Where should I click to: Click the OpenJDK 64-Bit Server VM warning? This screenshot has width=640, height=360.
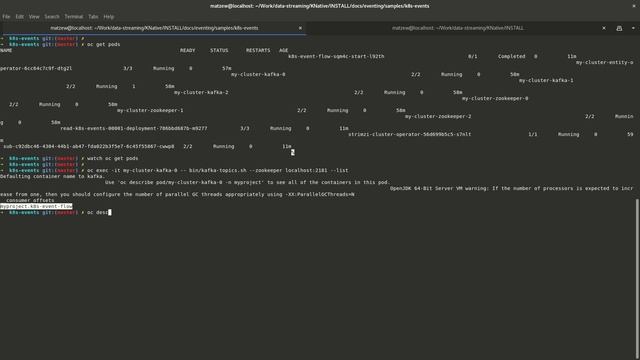pyautogui.click(x=511, y=188)
